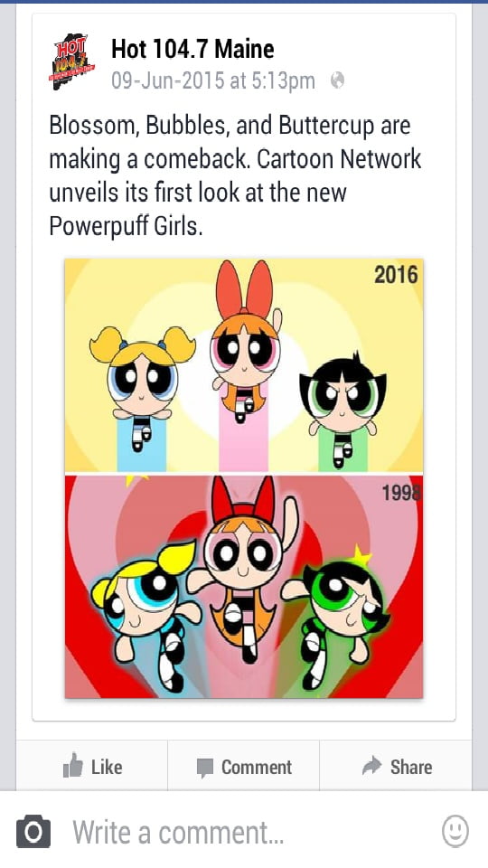Tap the Share arrow icon

[x=371, y=766]
